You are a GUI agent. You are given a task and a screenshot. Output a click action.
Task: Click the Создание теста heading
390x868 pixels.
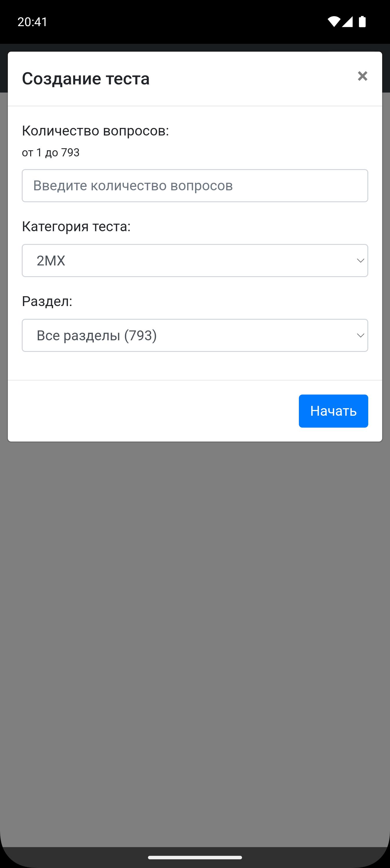pos(86,79)
